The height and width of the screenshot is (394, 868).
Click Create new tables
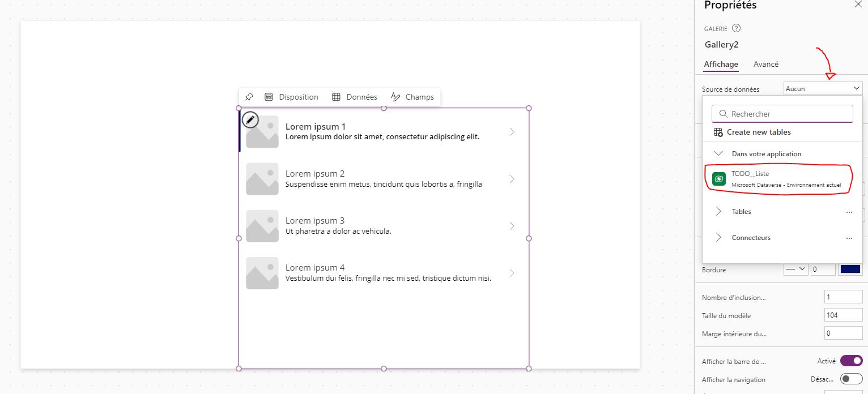[x=759, y=132]
